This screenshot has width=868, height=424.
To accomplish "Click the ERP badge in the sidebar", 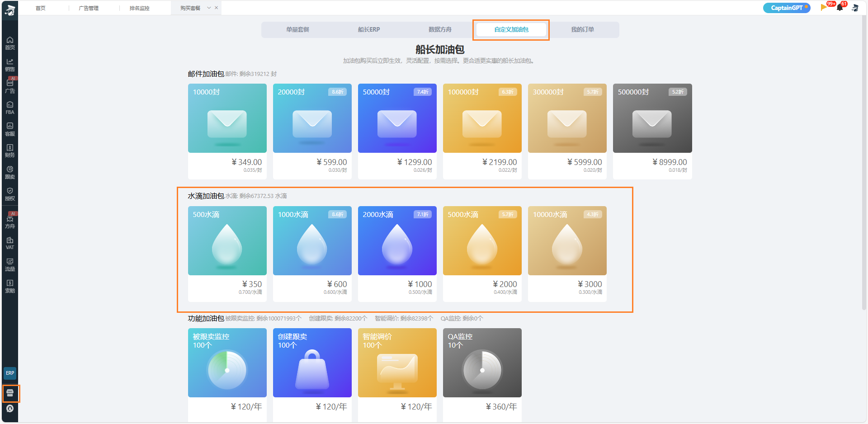I will pos(10,373).
